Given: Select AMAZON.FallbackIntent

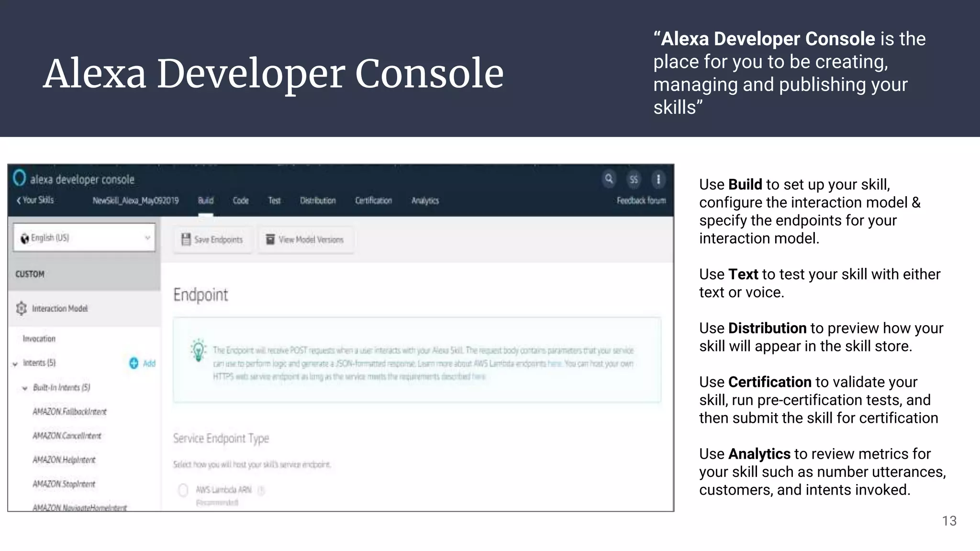Looking at the screenshot, I should point(69,411).
